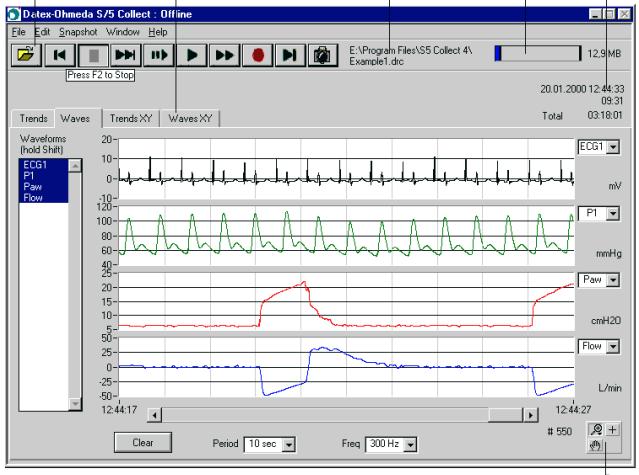Switch to the Trends tab
The image size is (639, 475).
pos(33,119)
